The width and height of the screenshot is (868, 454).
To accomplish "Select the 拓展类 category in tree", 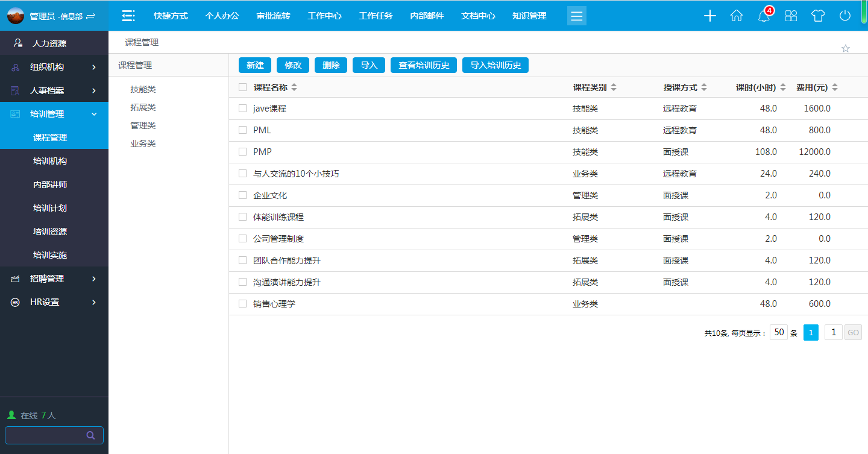I will [143, 107].
